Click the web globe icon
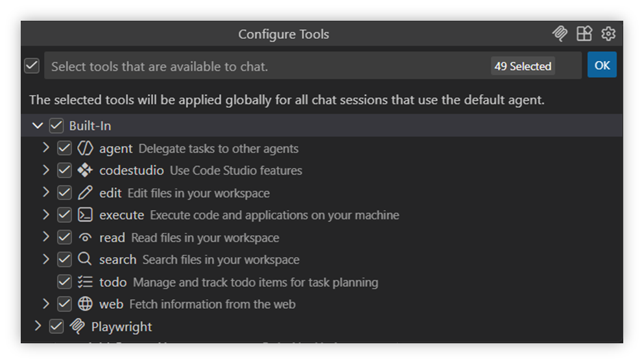Viewport: 644px width, 364px height. pos(86,304)
